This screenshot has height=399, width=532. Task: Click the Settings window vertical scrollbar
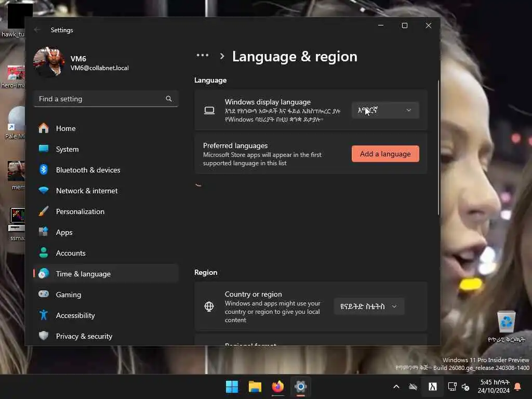click(438, 148)
